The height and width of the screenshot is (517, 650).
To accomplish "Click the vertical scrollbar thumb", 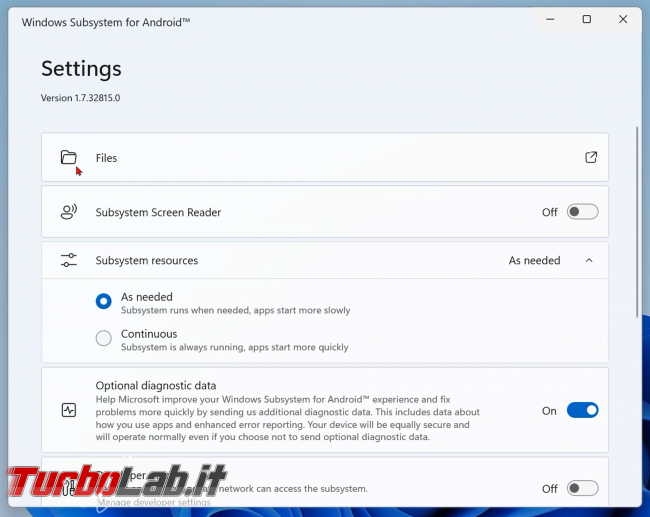I will 637,222.
